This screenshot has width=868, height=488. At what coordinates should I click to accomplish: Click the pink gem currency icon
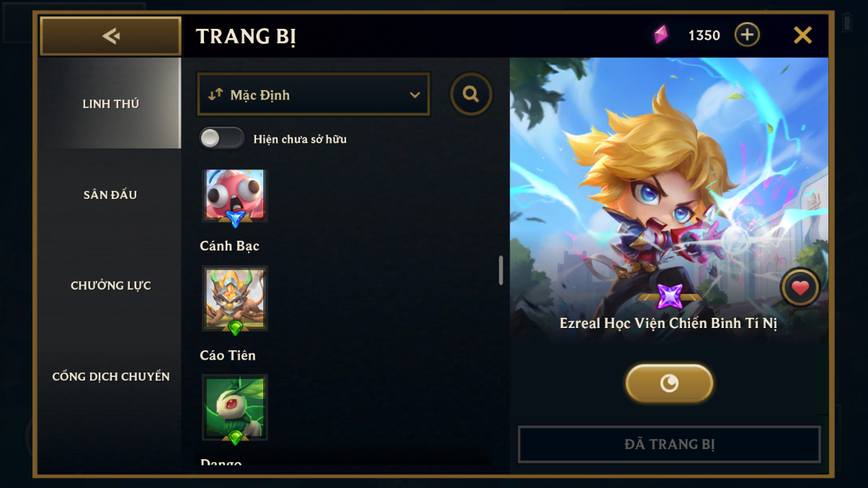coord(660,35)
